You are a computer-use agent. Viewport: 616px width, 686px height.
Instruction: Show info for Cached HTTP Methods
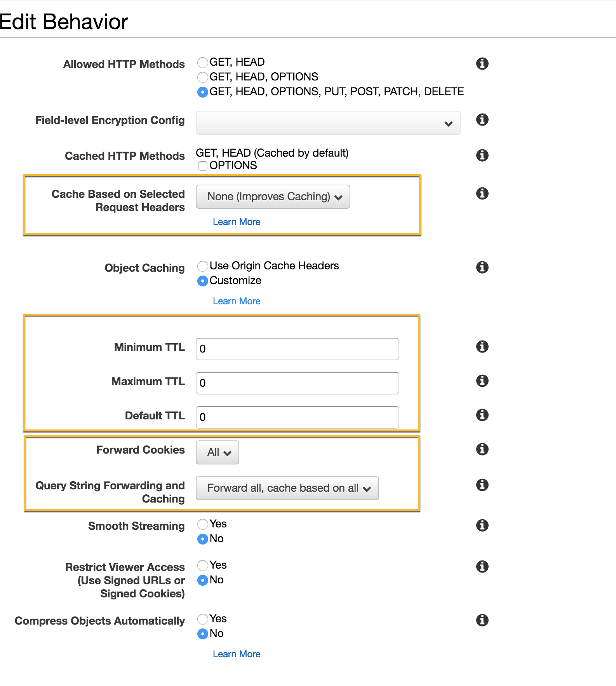point(482,155)
